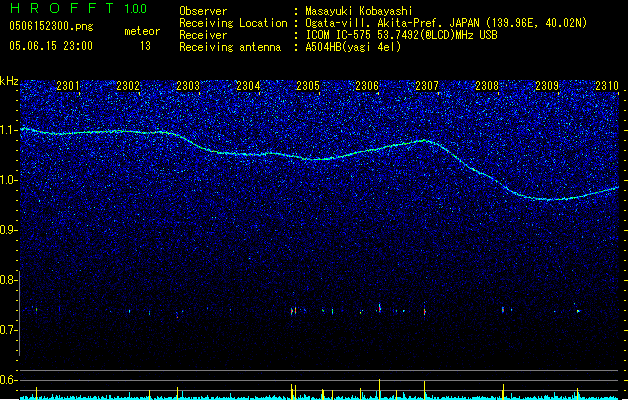This screenshot has height=400, width=629.
Task: Click the 2301 time marker
Action: point(68,86)
